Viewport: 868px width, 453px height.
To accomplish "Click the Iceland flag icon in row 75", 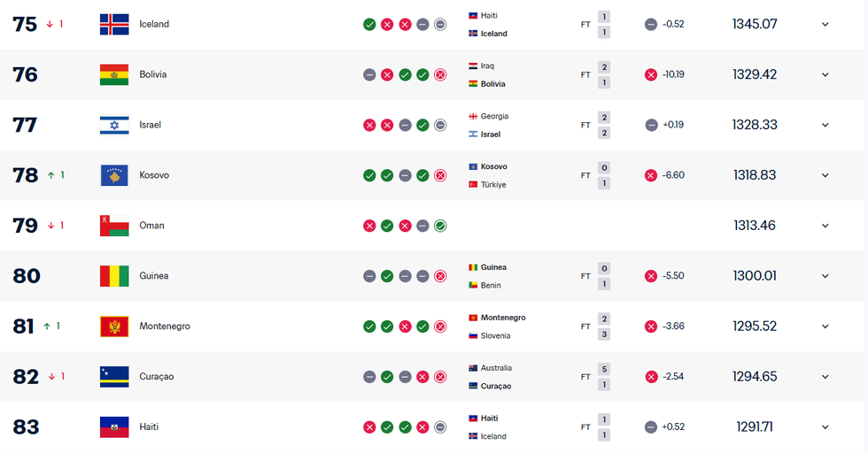I will (x=114, y=24).
